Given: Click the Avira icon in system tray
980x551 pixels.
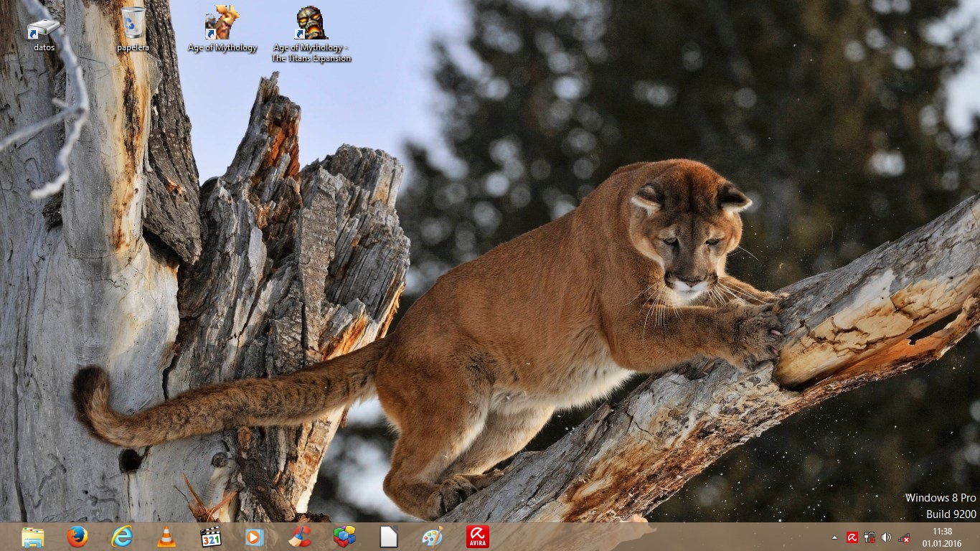Looking at the screenshot, I should pos(852,537).
